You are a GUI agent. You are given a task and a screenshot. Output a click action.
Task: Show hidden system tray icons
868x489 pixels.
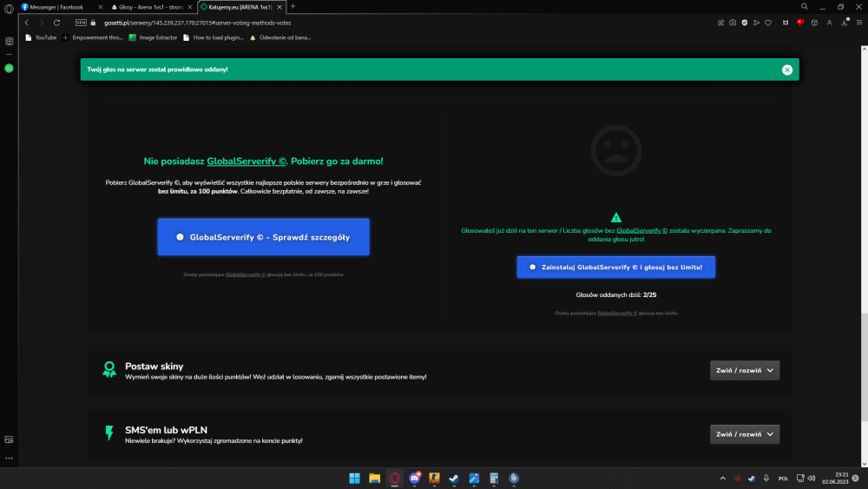click(x=722, y=478)
